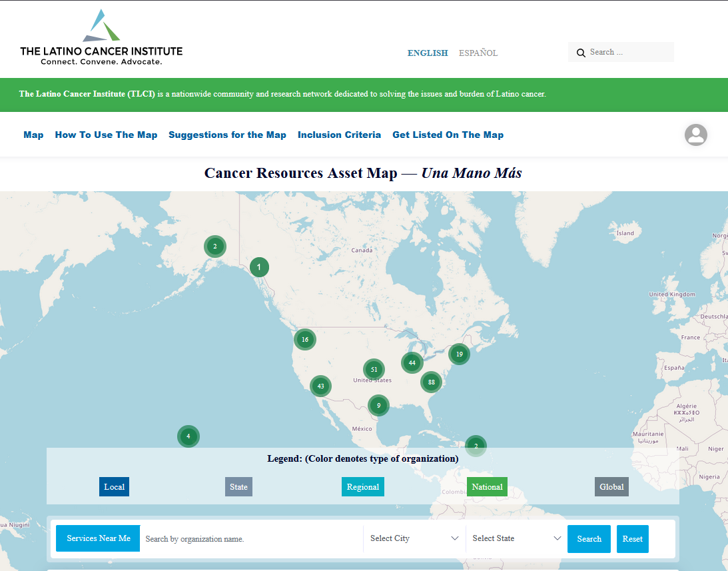Click the México map label
This screenshot has width=728, height=571.
pos(362,428)
